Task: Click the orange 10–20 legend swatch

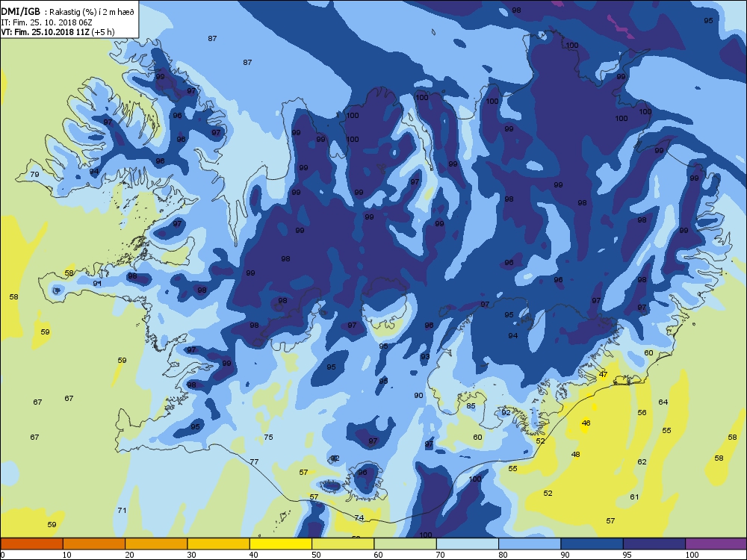Action: (94, 544)
